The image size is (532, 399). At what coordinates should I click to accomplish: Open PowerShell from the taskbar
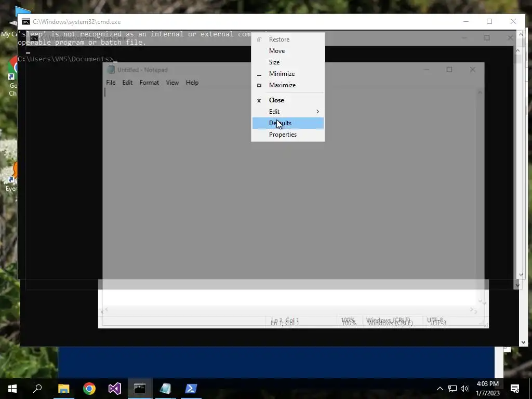click(x=191, y=389)
